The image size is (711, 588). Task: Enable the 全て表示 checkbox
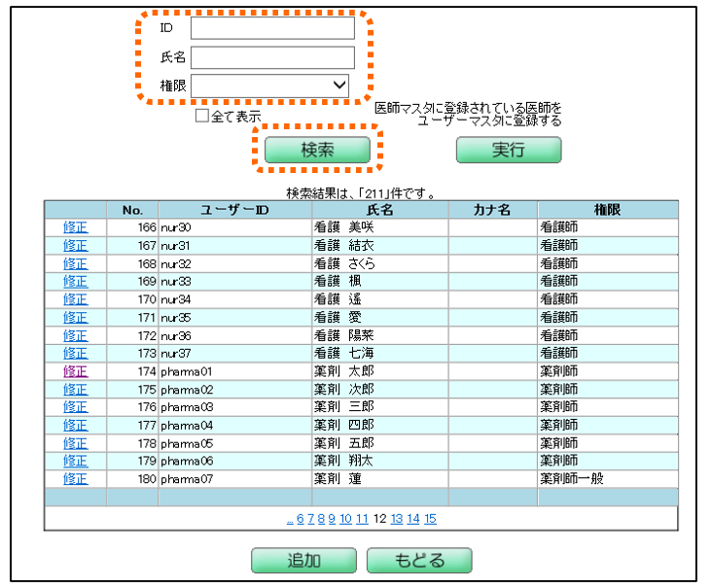(202, 116)
